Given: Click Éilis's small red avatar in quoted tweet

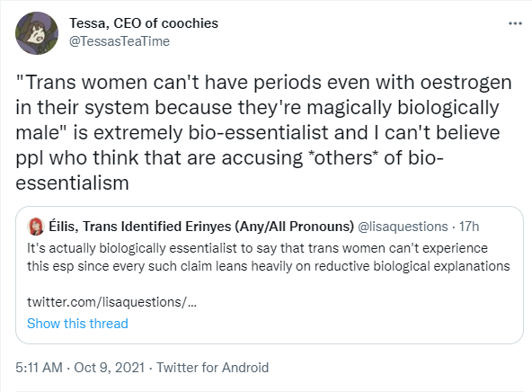Looking at the screenshot, I should coord(36,227).
